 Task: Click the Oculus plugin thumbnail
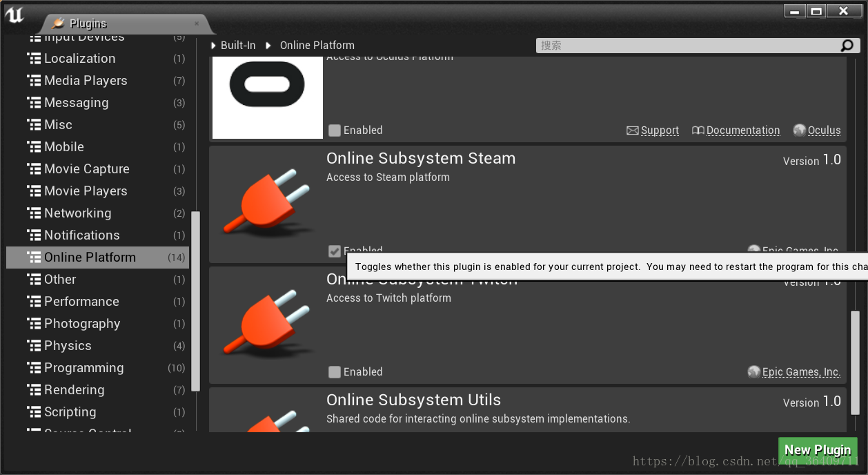268,97
